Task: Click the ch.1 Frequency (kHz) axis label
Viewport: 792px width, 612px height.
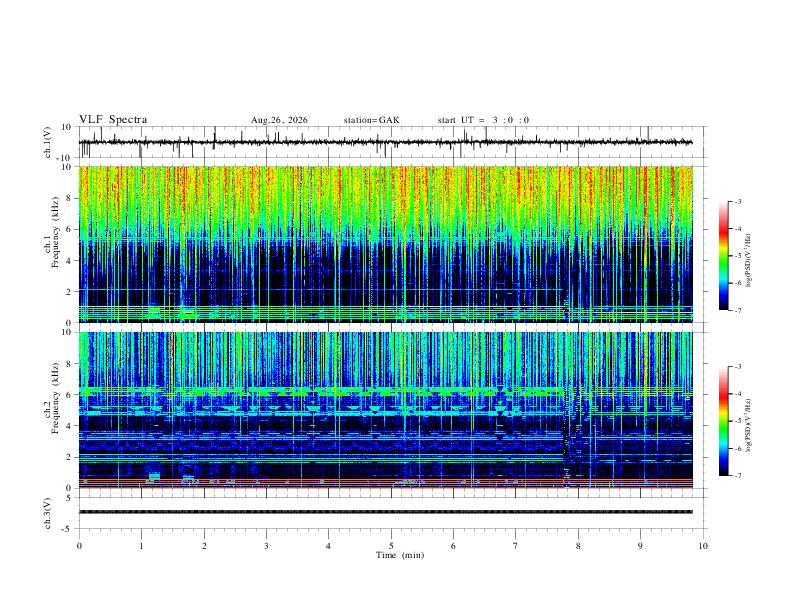Action: click(x=51, y=244)
